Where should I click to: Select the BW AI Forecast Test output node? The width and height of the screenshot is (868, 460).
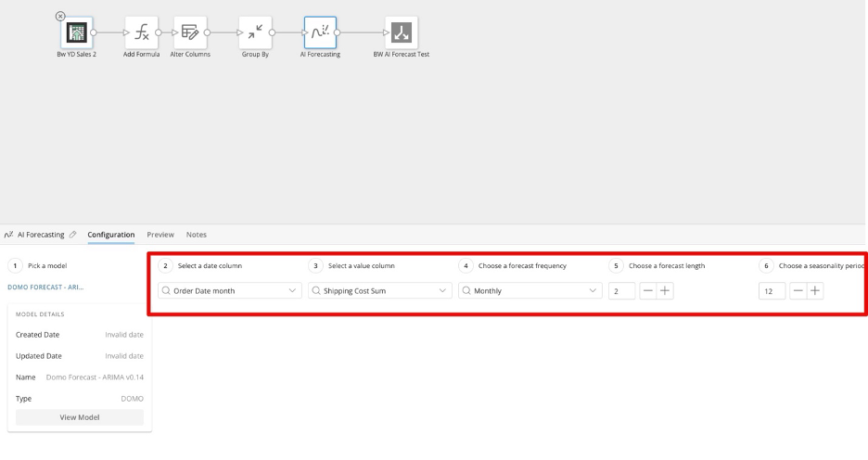click(402, 32)
